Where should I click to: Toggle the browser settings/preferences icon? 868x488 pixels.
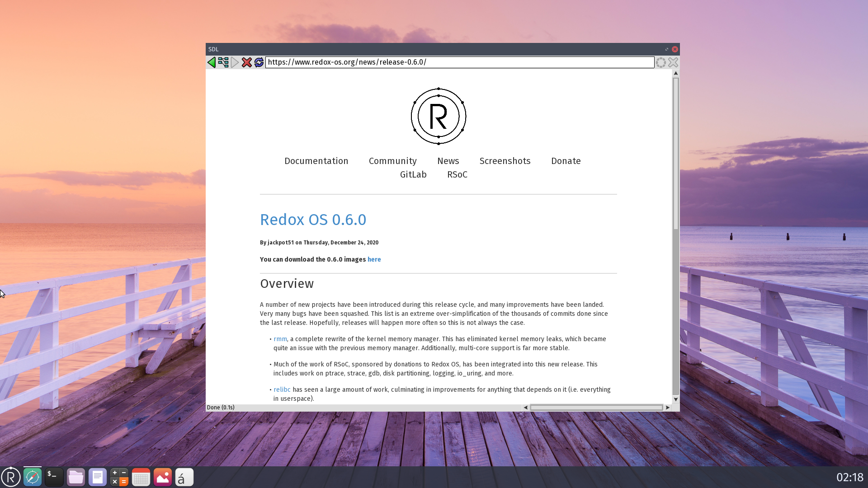[660, 62]
